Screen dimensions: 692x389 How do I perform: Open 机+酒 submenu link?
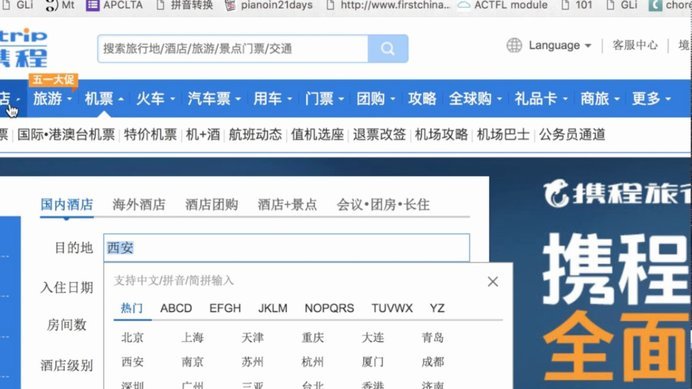203,135
